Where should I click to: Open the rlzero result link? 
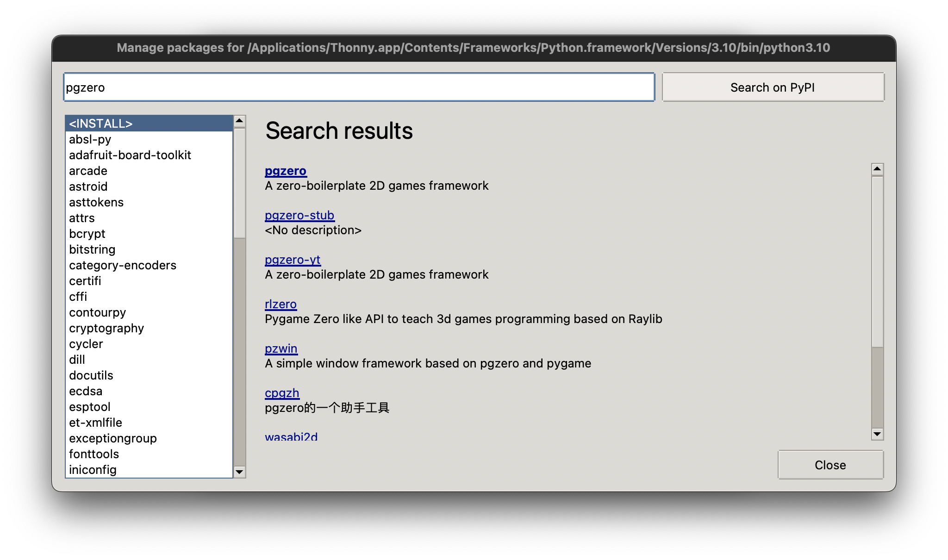[281, 304]
